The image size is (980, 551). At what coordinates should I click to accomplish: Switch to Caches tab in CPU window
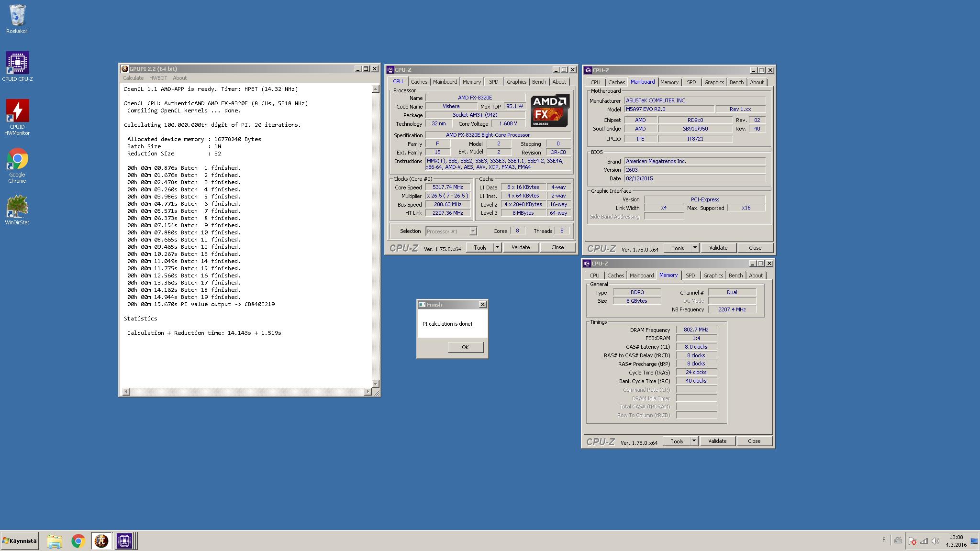[419, 82]
